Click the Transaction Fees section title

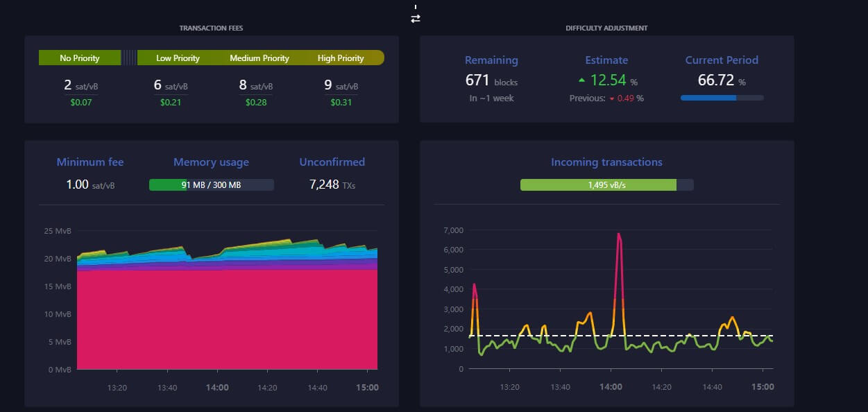pyautogui.click(x=211, y=28)
